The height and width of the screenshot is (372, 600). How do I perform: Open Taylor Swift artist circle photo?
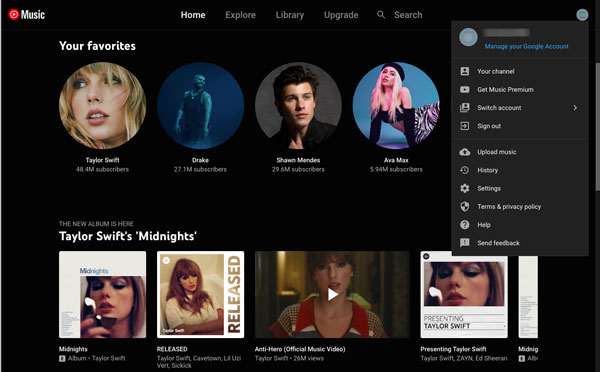pyautogui.click(x=103, y=106)
